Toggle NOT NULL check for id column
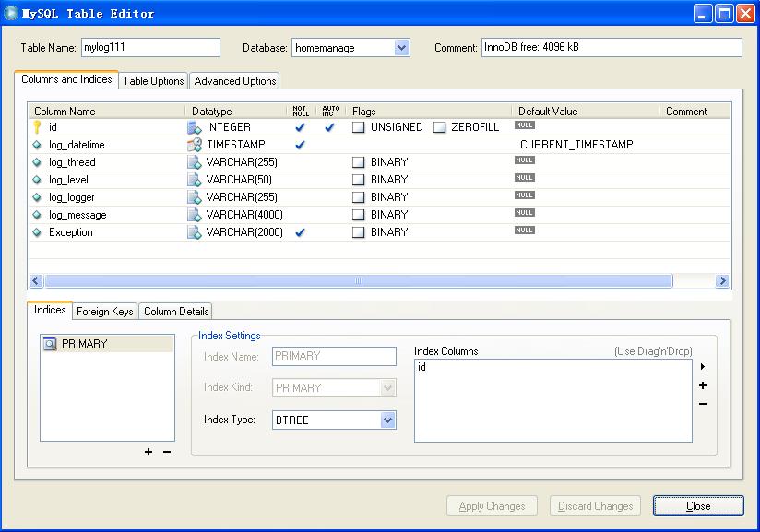 pyautogui.click(x=300, y=127)
